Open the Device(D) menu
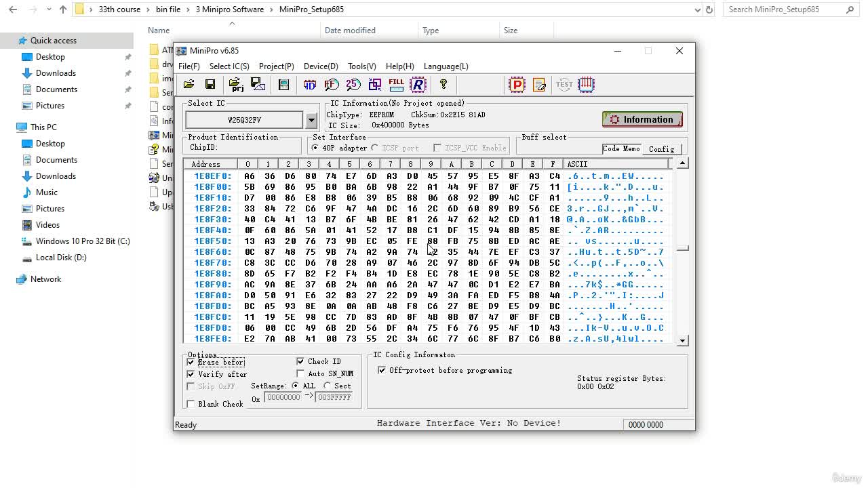Screen dimensions: 868x488 tap(321, 66)
